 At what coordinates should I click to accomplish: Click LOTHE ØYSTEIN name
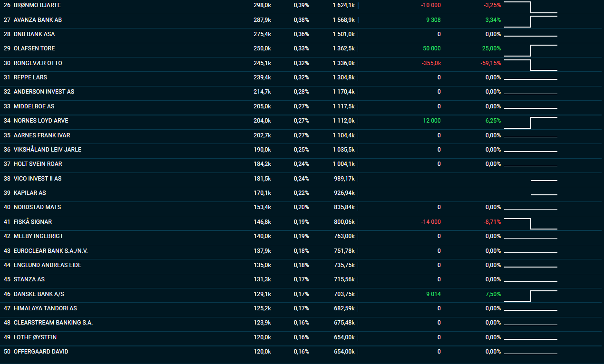pyautogui.click(x=36, y=337)
